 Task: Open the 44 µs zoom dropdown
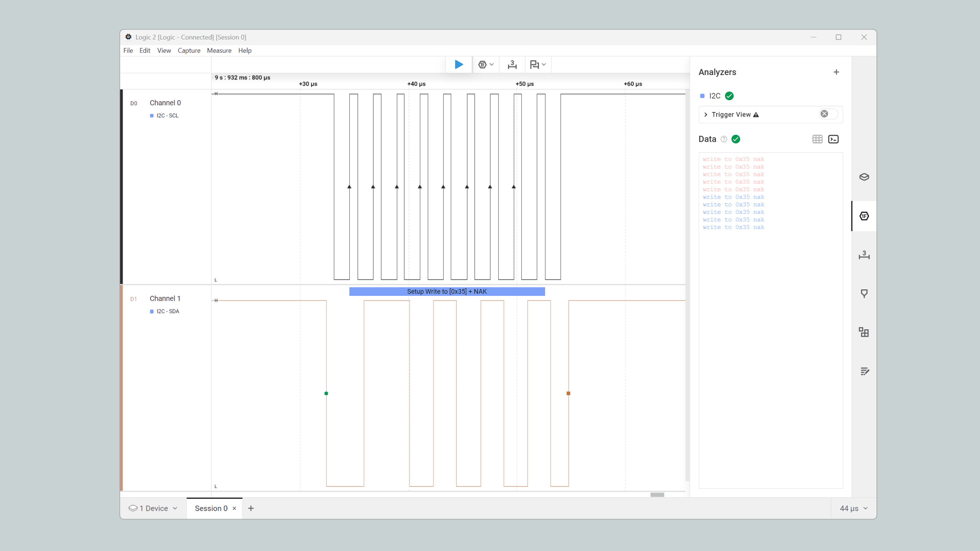pos(853,508)
